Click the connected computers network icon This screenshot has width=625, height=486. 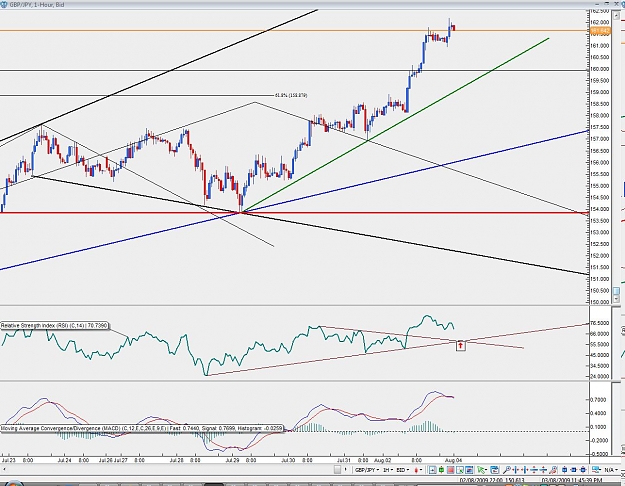(x=596, y=470)
